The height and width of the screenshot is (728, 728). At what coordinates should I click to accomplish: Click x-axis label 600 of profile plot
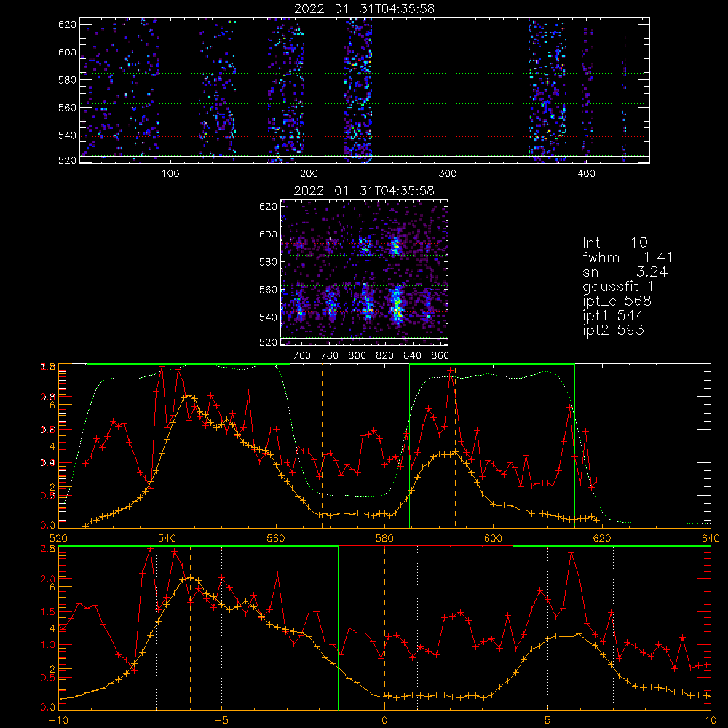(493, 538)
